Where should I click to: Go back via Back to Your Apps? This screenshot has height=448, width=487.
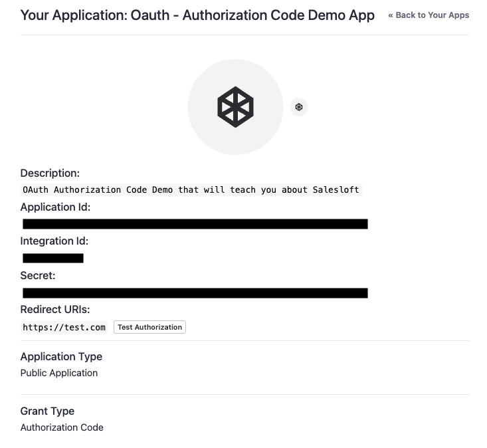pos(429,15)
